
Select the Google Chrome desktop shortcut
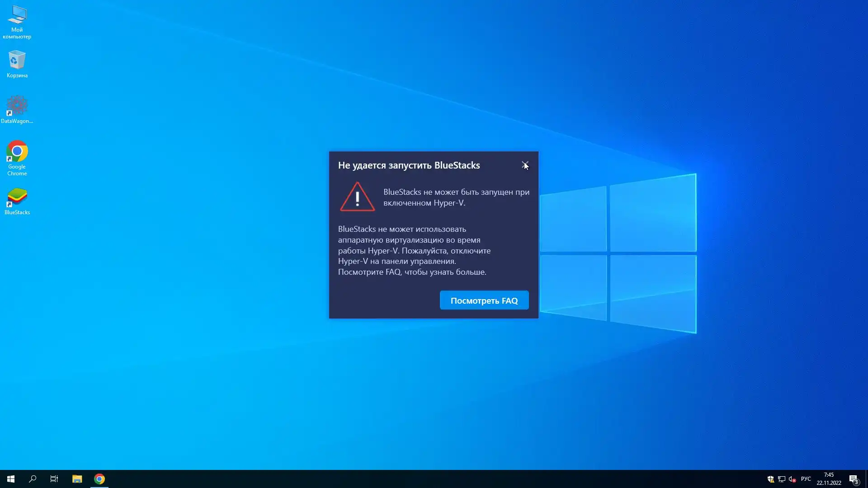[17, 157]
